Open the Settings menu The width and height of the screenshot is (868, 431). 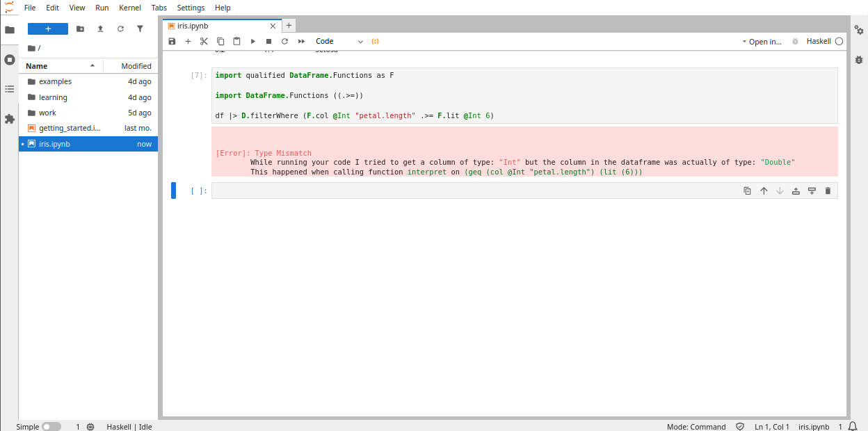191,8
